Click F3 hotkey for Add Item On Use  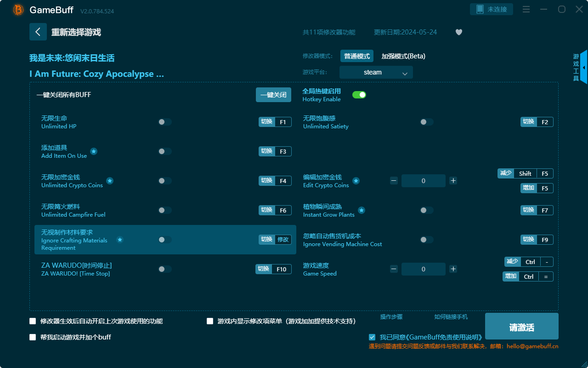275,151
